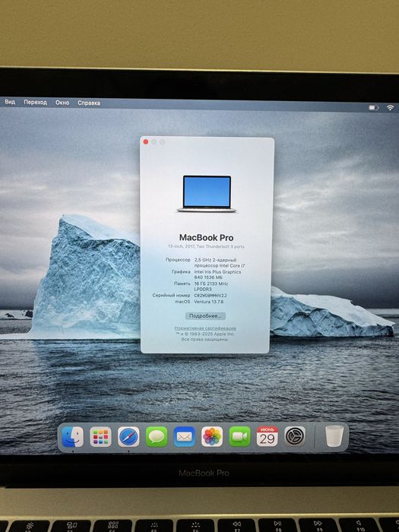This screenshot has height=532, width=399.
Task: Click the Память label
Action: tap(182, 283)
